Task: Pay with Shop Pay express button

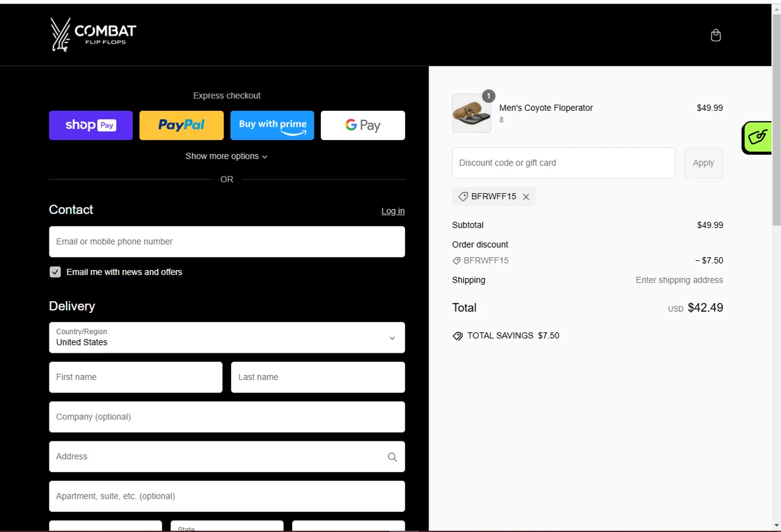Action: pyautogui.click(x=91, y=125)
